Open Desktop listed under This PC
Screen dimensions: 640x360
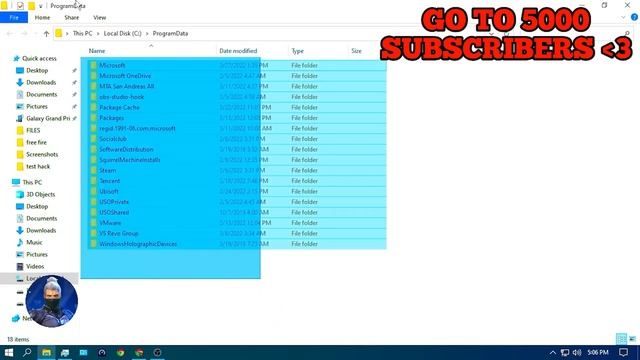[x=37, y=207]
